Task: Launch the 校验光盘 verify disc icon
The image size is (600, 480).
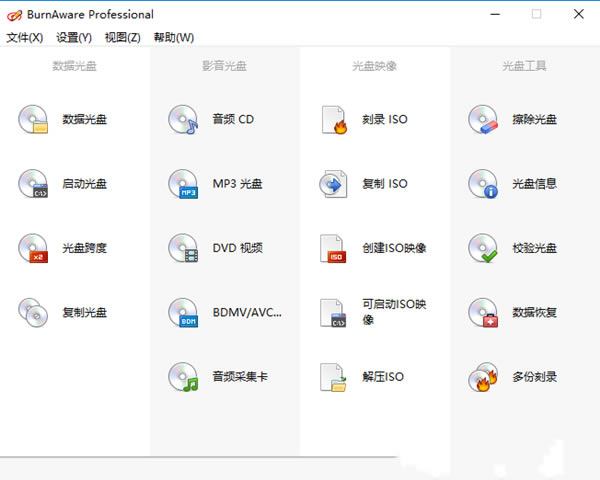Action: click(483, 248)
